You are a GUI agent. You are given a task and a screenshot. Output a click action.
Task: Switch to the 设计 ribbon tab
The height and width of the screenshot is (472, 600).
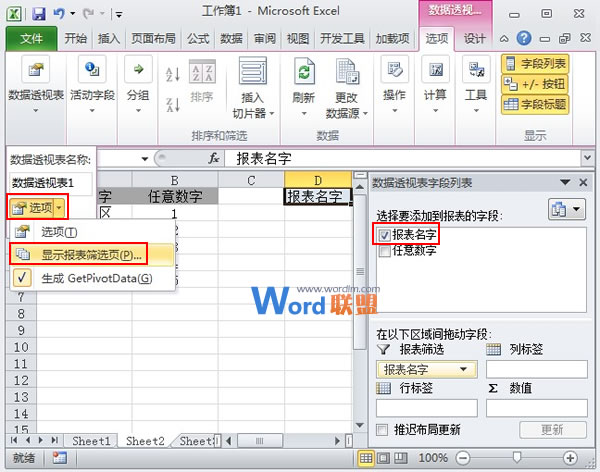pos(475,39)
